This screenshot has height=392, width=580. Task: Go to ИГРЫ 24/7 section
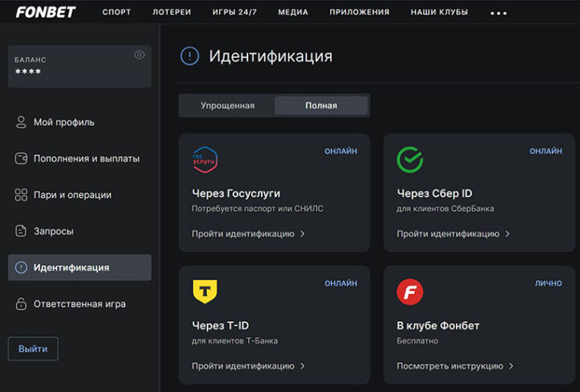pyautogui.click(x=234, y=12)
